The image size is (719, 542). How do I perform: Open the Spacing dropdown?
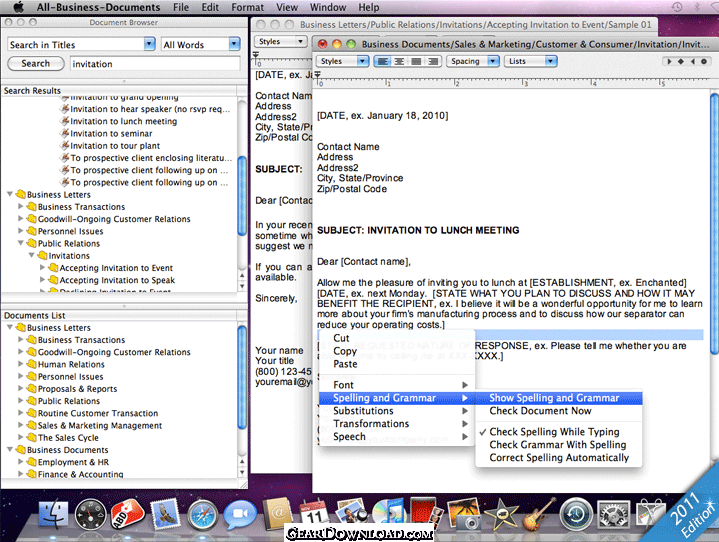473,61
